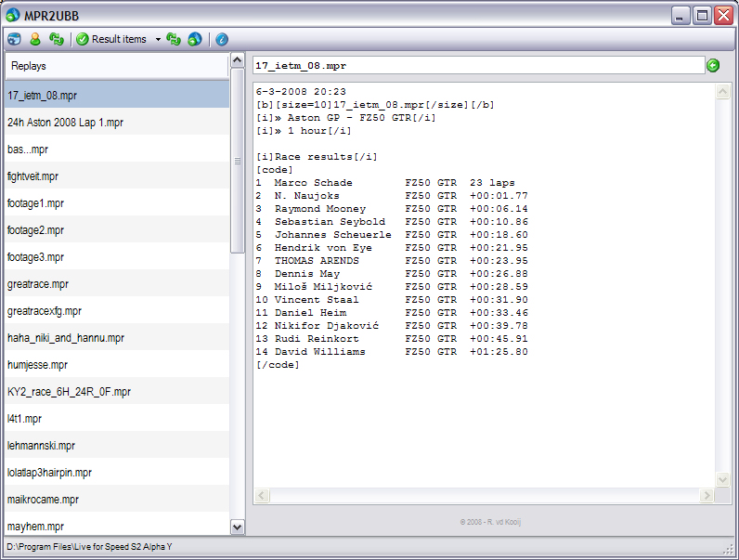The image size is (739, 560).
Task: Click the David Williams result line
Action: pos(392,352)
